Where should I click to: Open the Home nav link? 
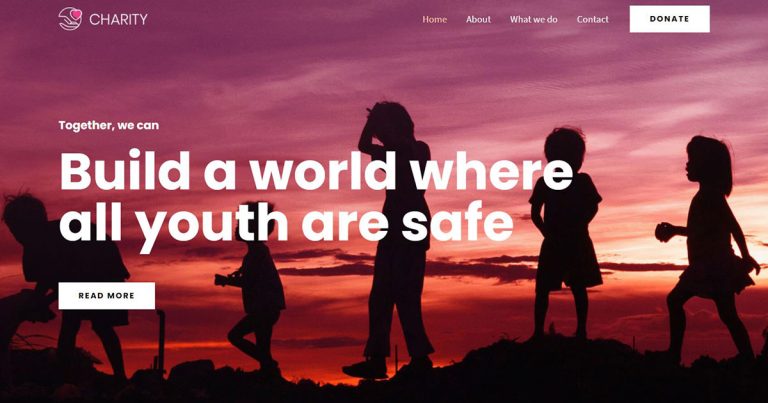coord(434,19)
